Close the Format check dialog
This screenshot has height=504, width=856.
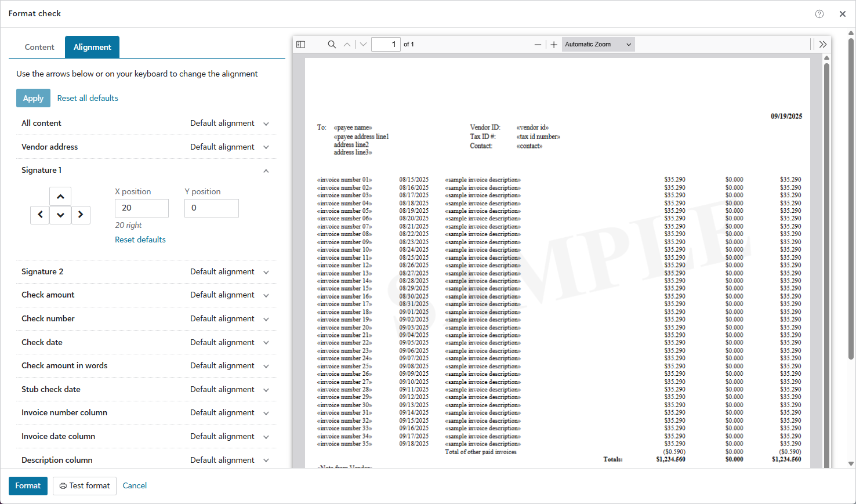843,14
